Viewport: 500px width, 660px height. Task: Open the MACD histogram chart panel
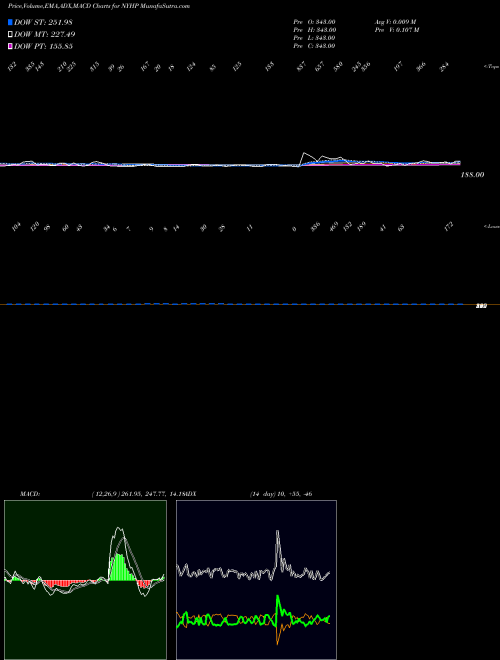click(x=85, y=580)
